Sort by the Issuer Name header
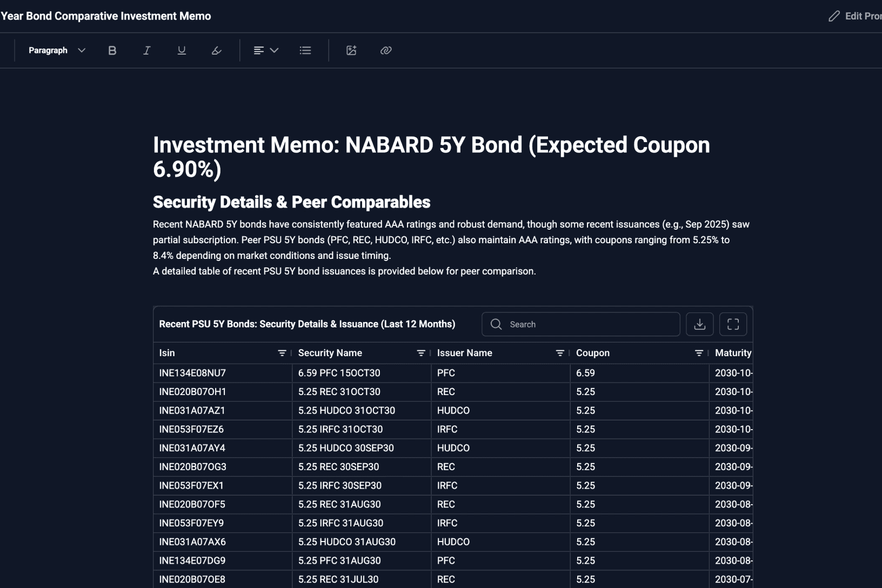This screenshot has width=882, height=588. pos(465,353)
